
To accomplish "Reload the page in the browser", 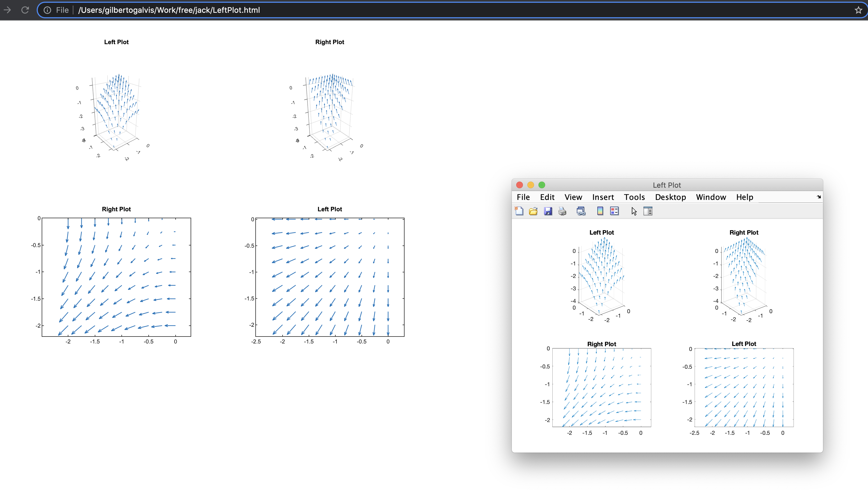I will (x=25, y=10).
